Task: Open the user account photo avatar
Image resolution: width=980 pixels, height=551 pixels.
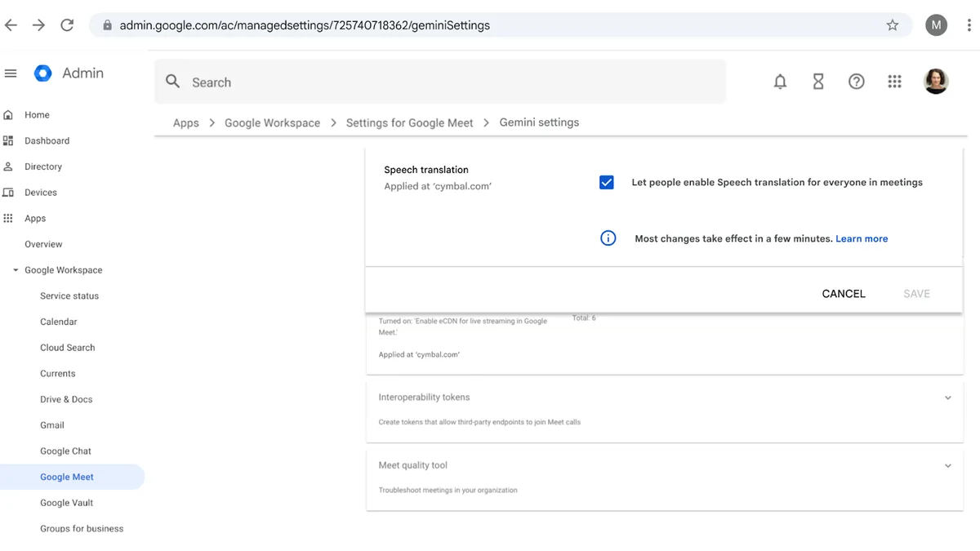Action: pos(936,82)
